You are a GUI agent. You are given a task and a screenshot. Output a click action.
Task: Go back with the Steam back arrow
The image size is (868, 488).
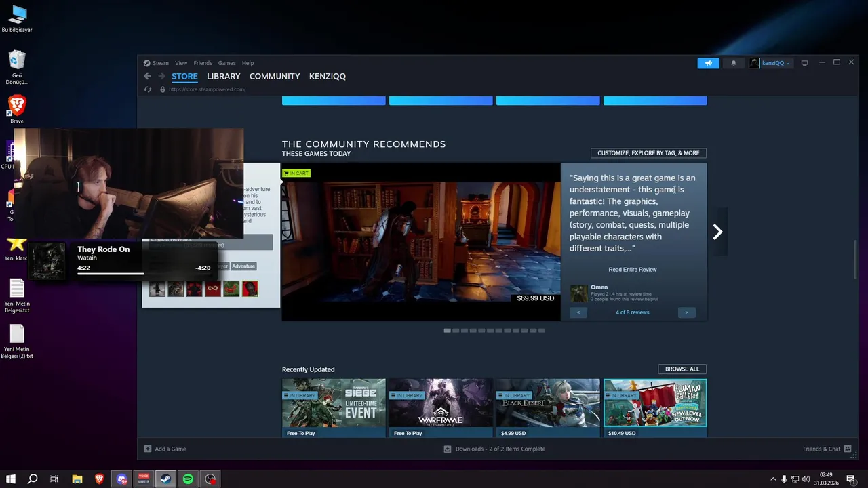[x=147, y=77]
